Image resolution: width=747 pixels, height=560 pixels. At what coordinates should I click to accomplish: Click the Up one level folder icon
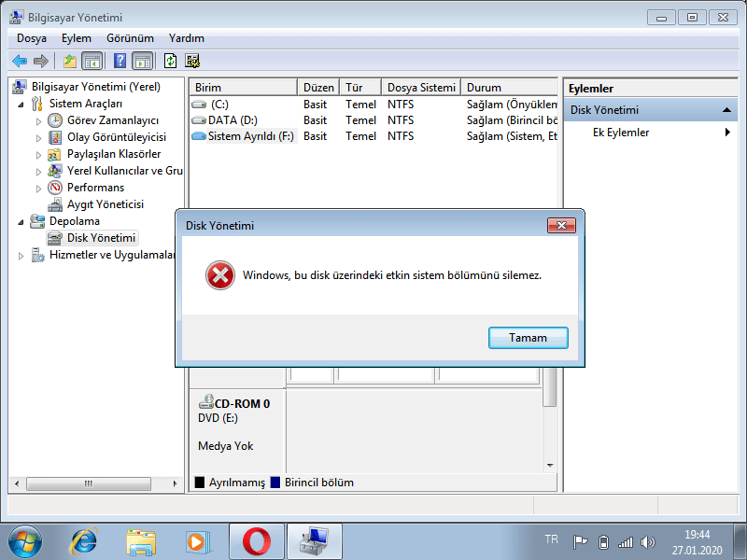point(70,61)
